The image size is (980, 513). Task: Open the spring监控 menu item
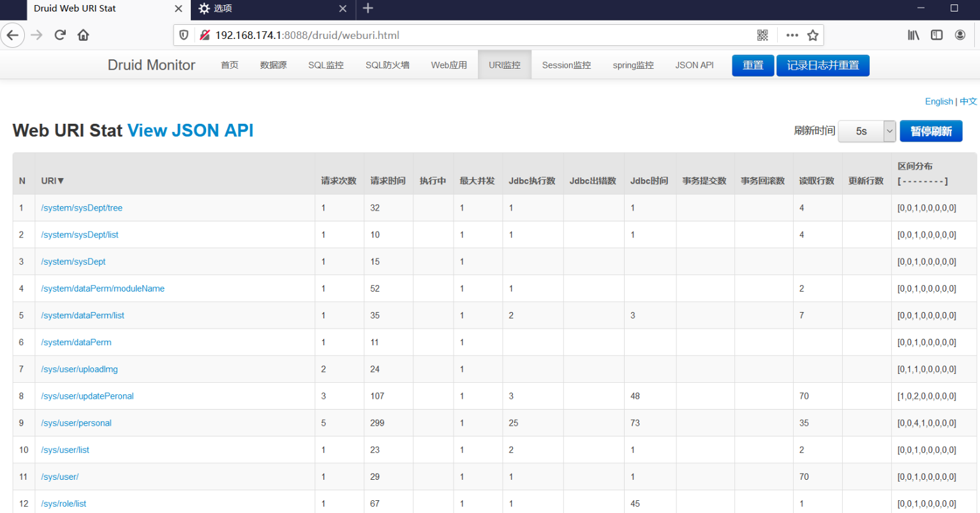click(634, 65)
